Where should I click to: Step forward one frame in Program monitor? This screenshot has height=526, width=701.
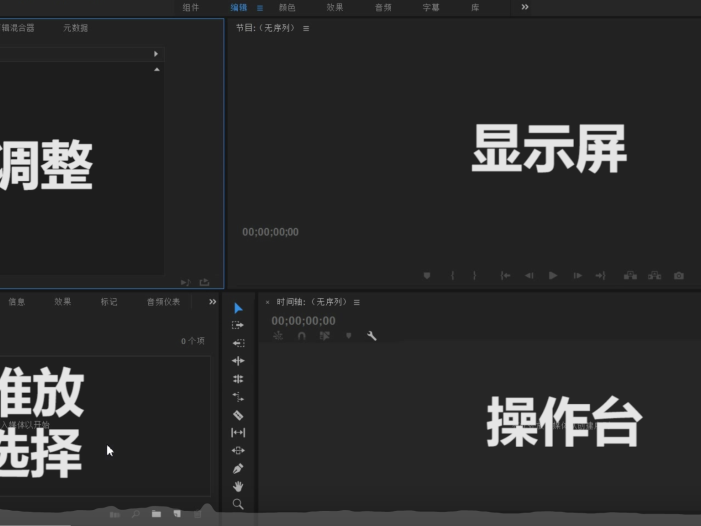(x=578, y=276)
